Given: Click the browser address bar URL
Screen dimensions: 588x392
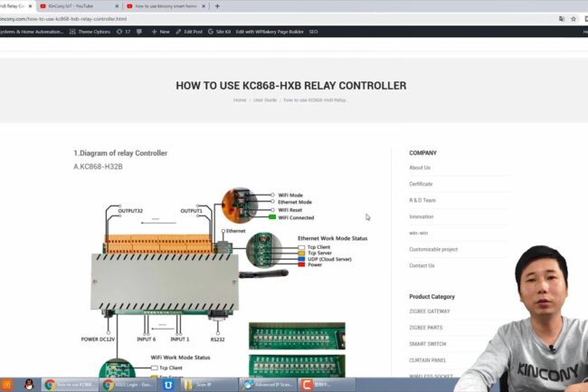Looking at the screenshot, I should [63, 19].
